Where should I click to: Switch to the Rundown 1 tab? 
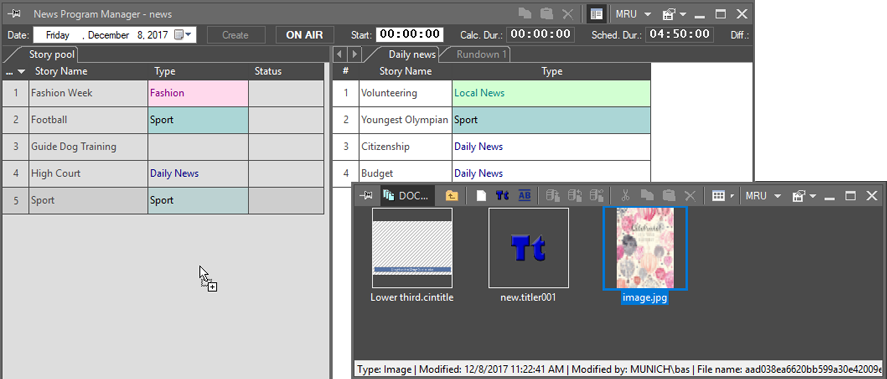481,55
